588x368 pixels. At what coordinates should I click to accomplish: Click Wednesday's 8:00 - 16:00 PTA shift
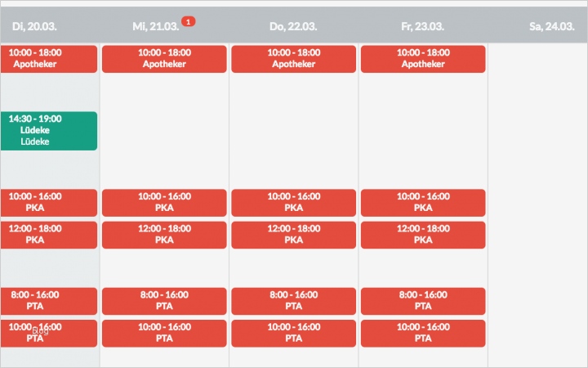[x=164, y=301]
